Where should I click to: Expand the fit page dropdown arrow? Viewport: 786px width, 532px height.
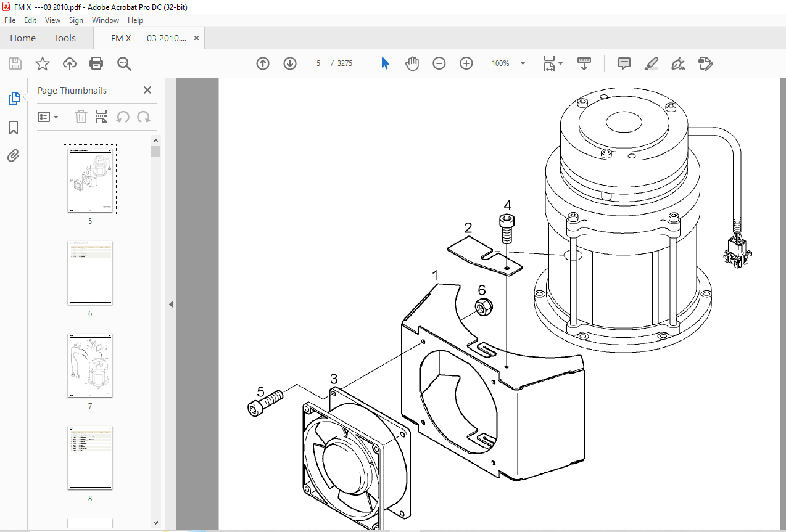click(x=560, y=63)
